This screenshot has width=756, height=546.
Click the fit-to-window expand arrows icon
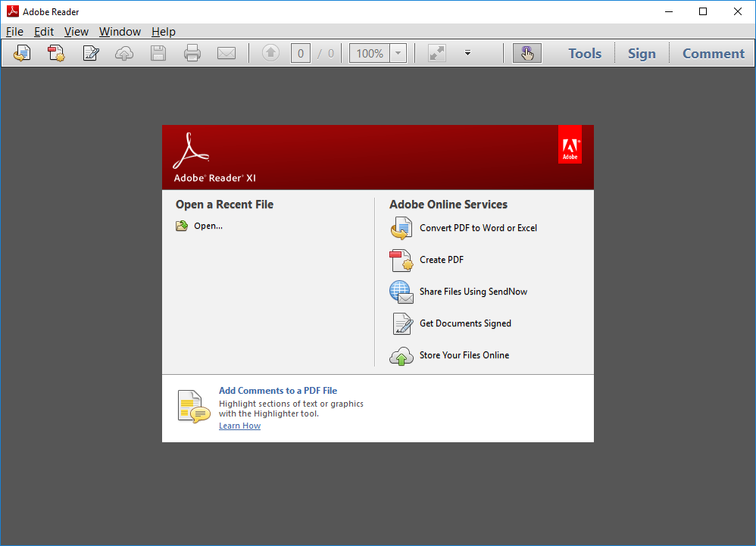(437, 53)
